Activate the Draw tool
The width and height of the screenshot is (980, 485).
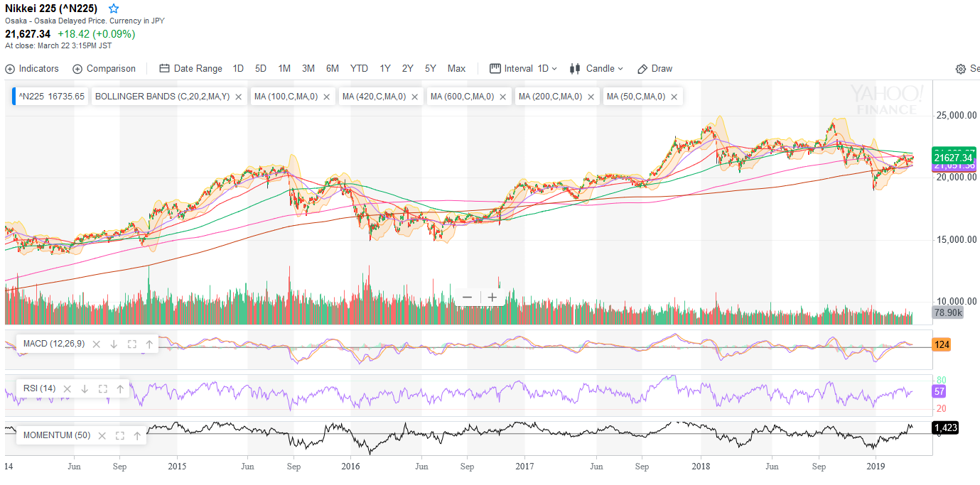coord(655,69)
